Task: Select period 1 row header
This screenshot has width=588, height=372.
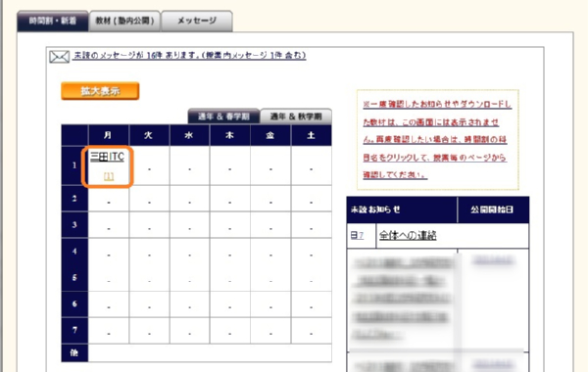Action: (74, 165)
